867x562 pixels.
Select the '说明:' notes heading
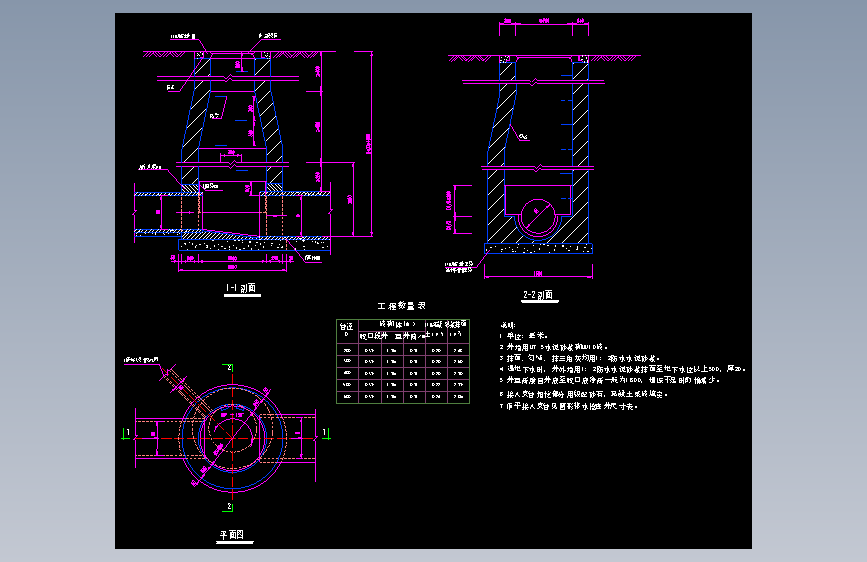click(x=508, y=325)
